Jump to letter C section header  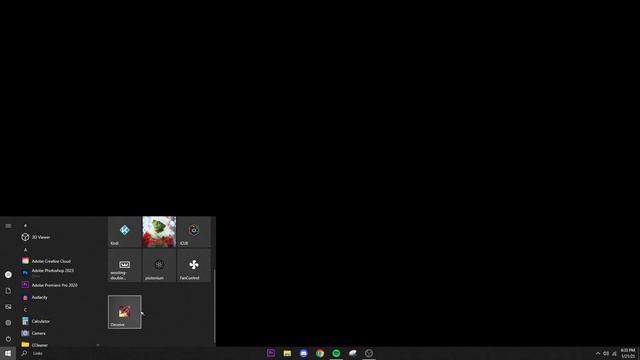tap(25, 310)
